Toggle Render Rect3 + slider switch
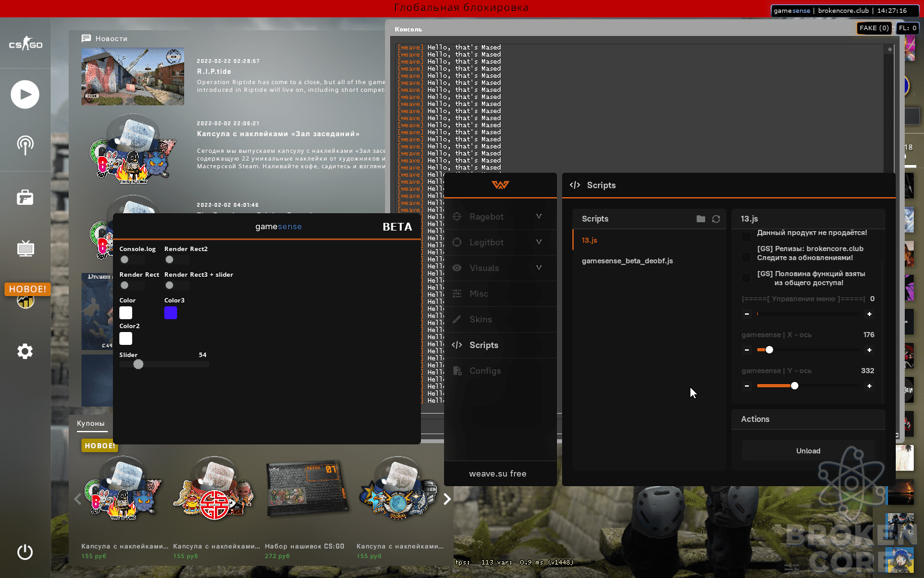This screenshot has width=924, height=578. point(177,285)
